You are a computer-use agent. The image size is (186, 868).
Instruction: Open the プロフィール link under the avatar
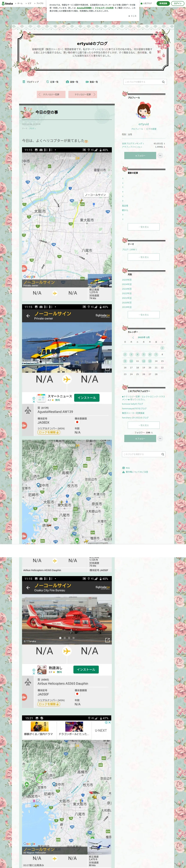[137, 129]
